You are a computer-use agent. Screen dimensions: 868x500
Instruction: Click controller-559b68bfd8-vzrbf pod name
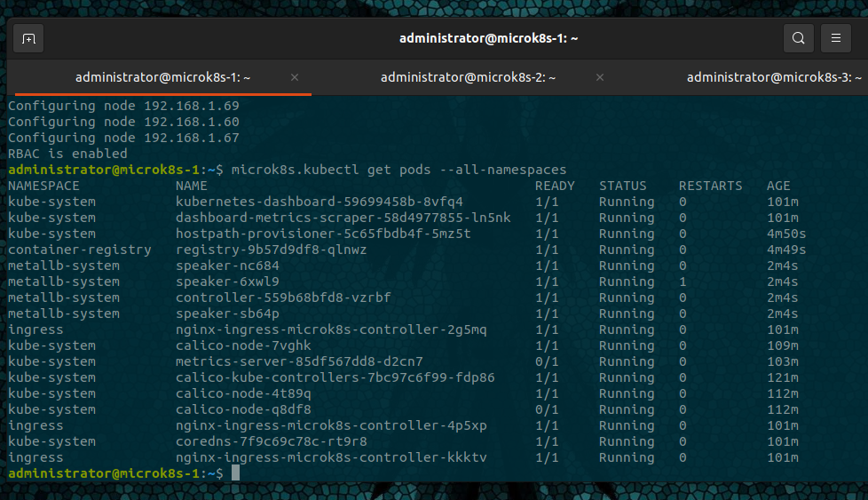(283, 298)
